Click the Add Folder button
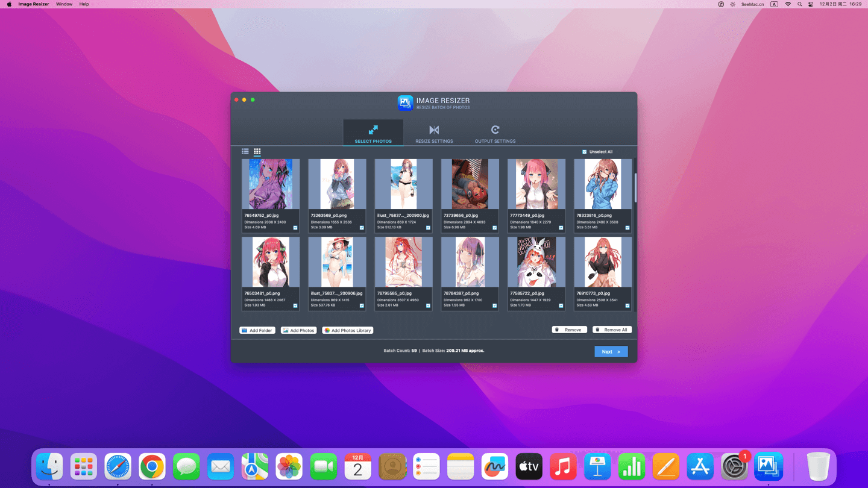The width and height of the screenshot is (868, 488). 257,330
